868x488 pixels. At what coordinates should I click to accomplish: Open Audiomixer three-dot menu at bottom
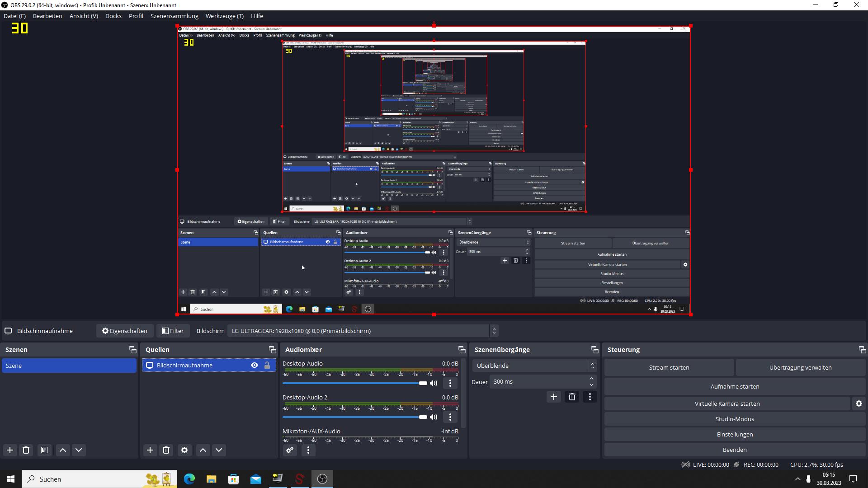(x=308, y=450)
